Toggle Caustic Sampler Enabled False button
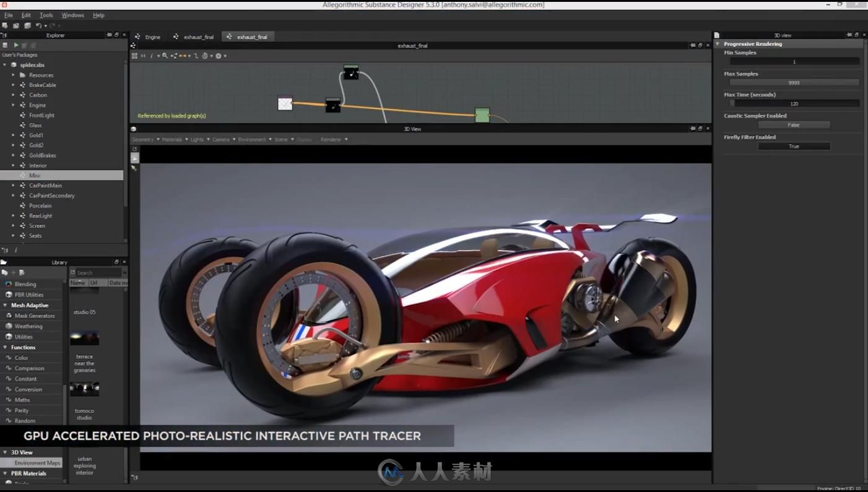This screenshot has height=492, width=868. (x=794, y=125)
